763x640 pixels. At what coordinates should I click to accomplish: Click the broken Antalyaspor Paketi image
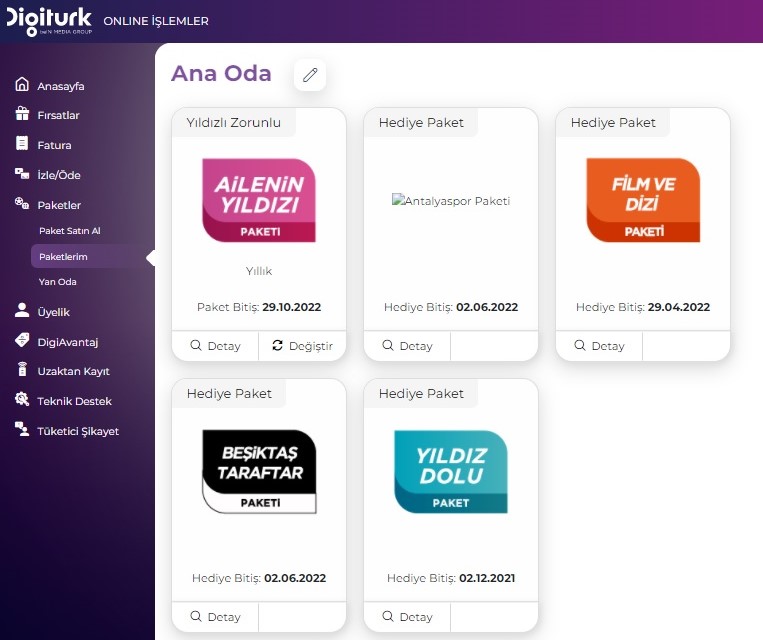click(x=451, y=201)
